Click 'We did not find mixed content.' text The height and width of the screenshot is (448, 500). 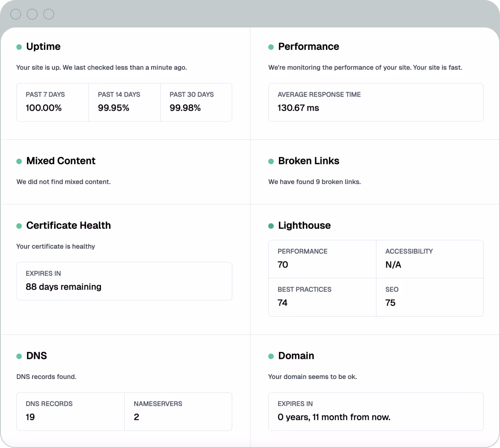tap(64, 182)
